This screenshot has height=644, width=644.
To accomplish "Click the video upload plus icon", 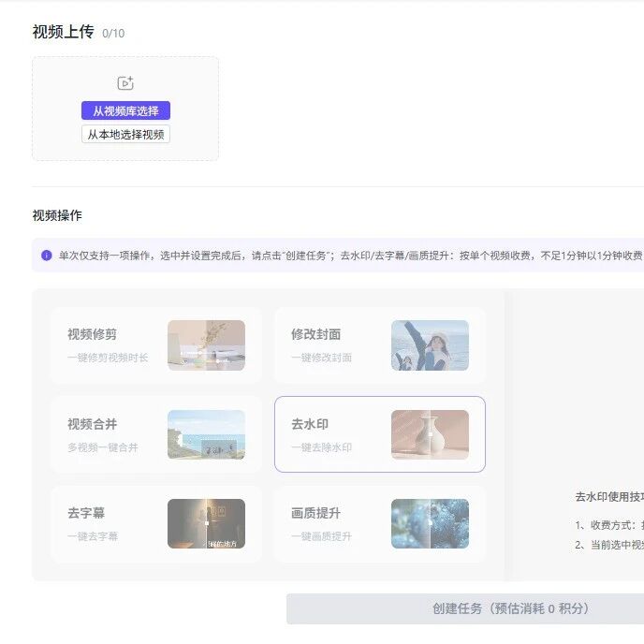I will pyautogui.click(x=125, y=83).
